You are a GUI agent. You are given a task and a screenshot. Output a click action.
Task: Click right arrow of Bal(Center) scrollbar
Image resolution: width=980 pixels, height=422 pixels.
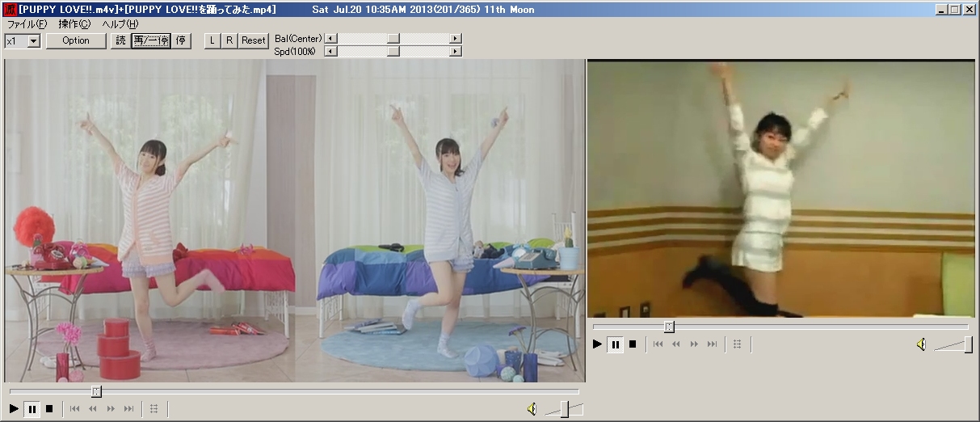(456, 39)
